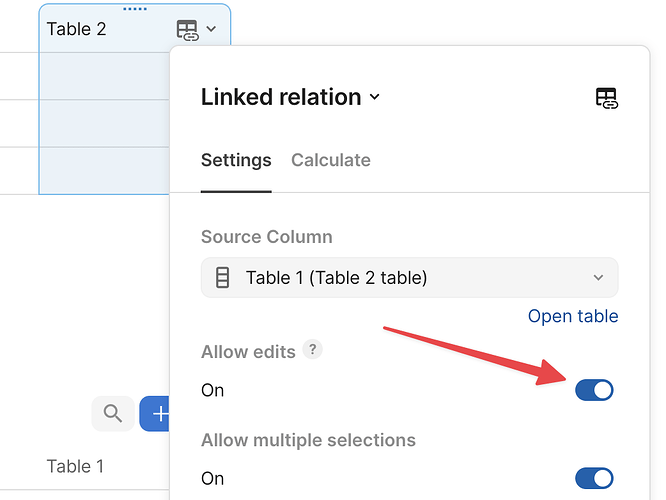Select the second empty cell in Table 2 column
The image size is (666, 500).
104,123
